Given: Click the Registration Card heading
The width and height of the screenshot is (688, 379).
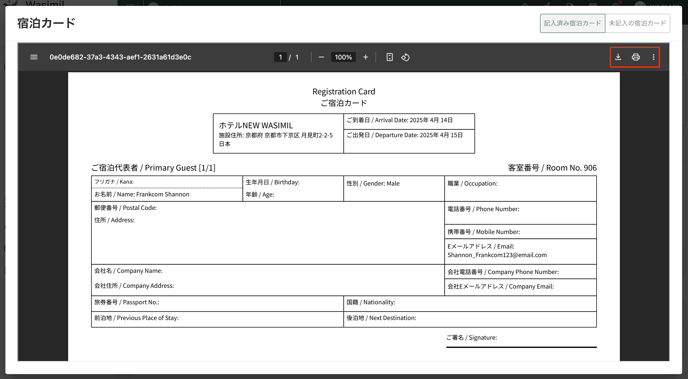Looking at the screenshot, I should point(344,91).
